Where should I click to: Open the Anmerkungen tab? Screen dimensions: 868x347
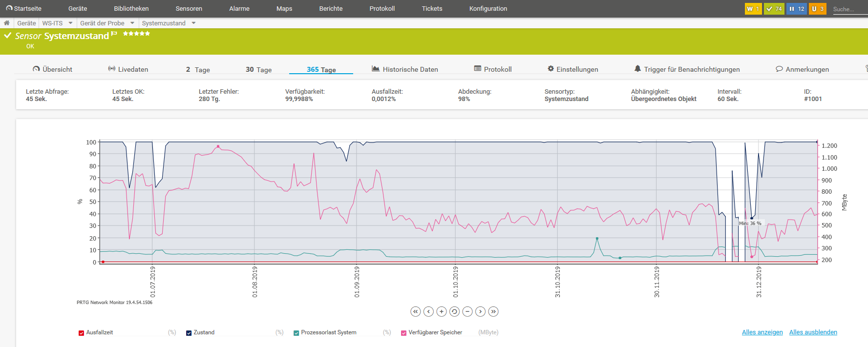803,69
